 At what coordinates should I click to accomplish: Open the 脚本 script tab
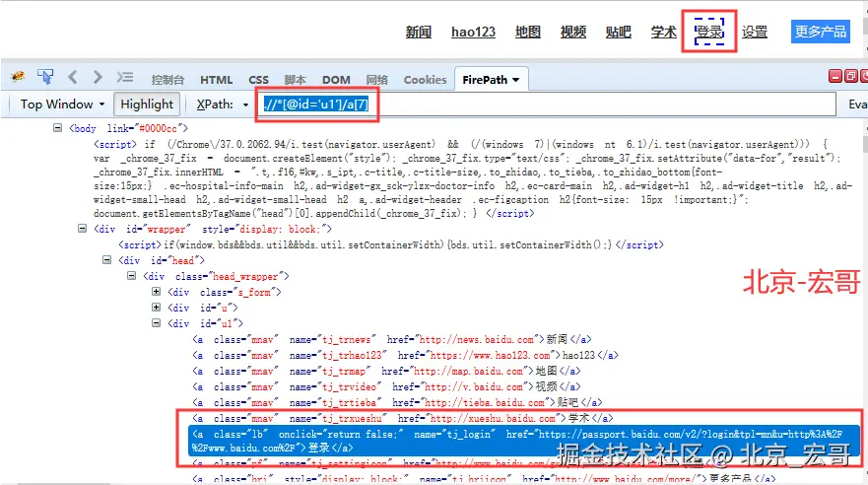(295, 80)
